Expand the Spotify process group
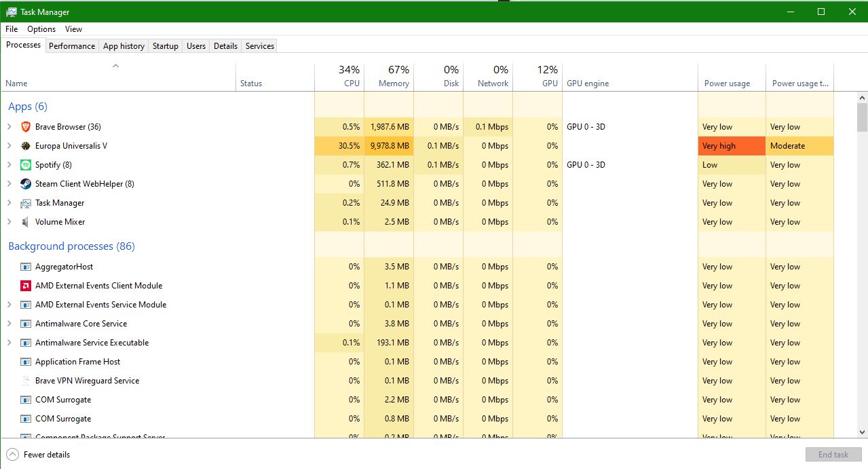The image size is (868, 469). [x=9, y=165]
